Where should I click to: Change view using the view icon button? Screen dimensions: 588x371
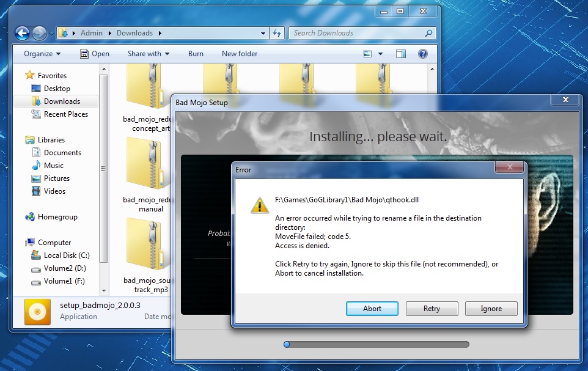tap(367, 54)
